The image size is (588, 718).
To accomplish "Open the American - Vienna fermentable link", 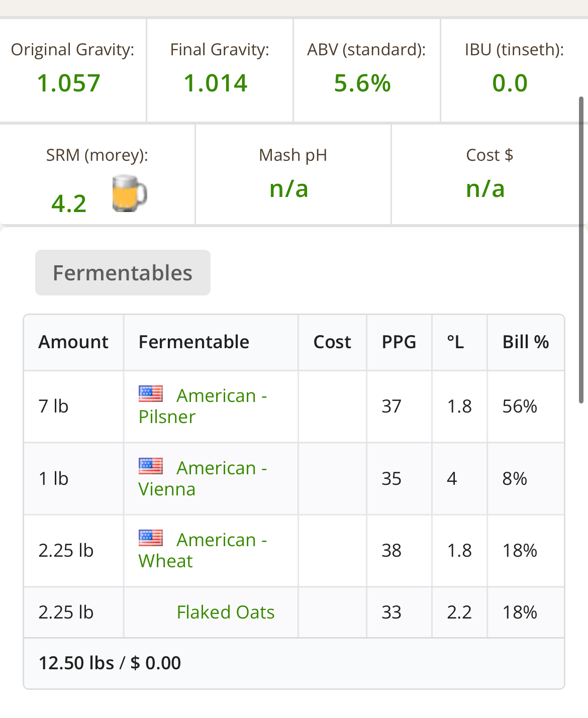I will pyautogui.click(x=203, y=478).
